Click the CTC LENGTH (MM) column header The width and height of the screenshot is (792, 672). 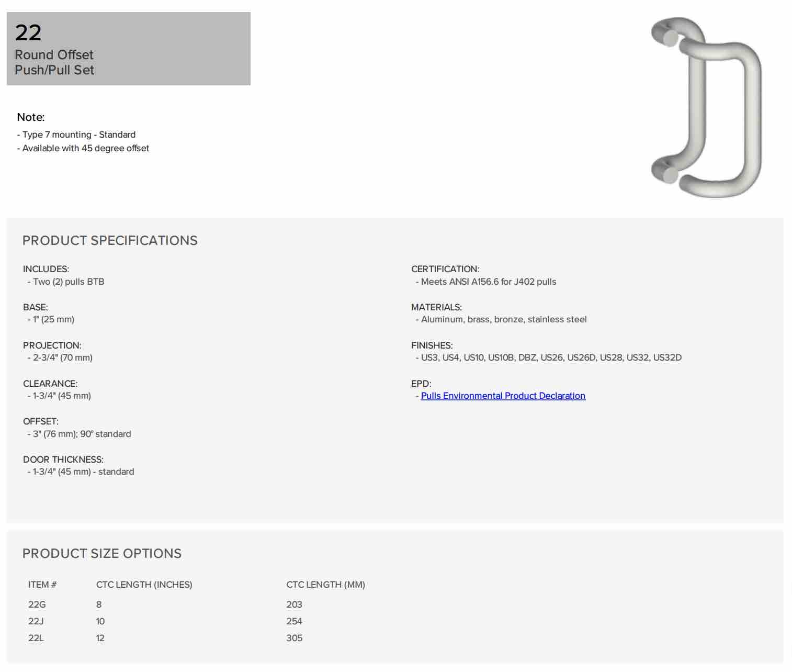(325, 585)
